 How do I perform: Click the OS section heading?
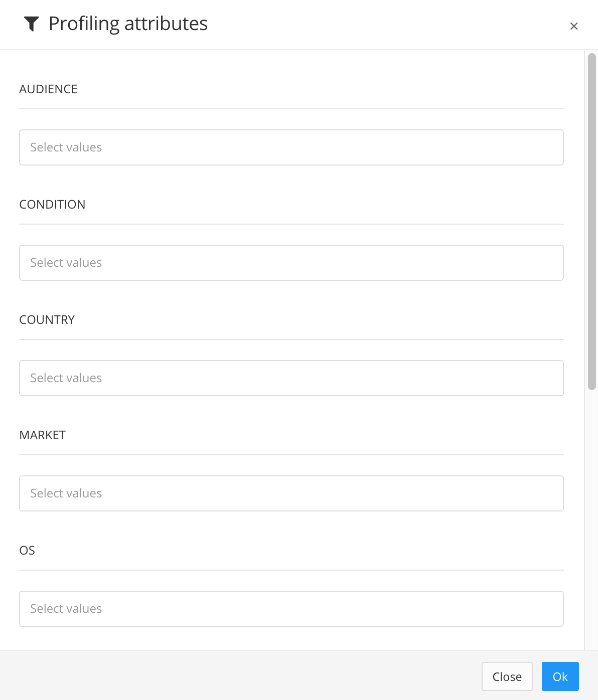tap(28, 550)
